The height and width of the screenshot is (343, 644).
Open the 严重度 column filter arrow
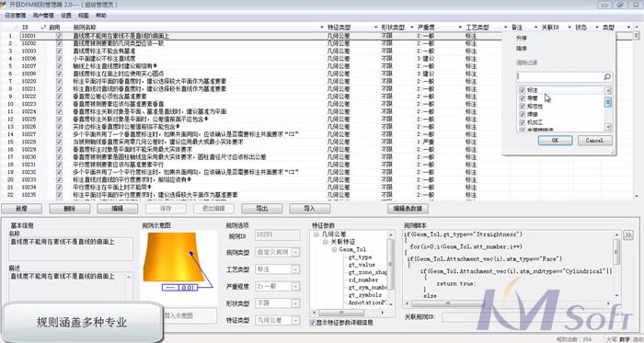tap(460, 27)
